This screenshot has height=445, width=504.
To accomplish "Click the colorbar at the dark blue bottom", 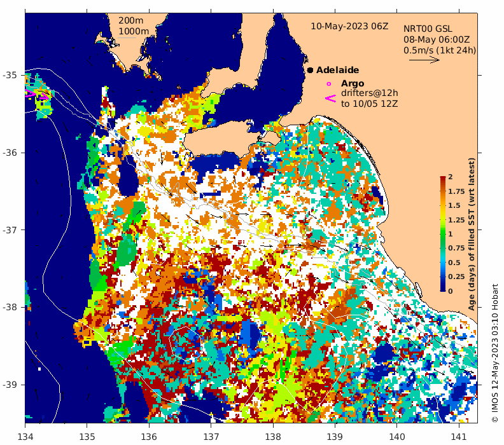I will click(443, 289).
